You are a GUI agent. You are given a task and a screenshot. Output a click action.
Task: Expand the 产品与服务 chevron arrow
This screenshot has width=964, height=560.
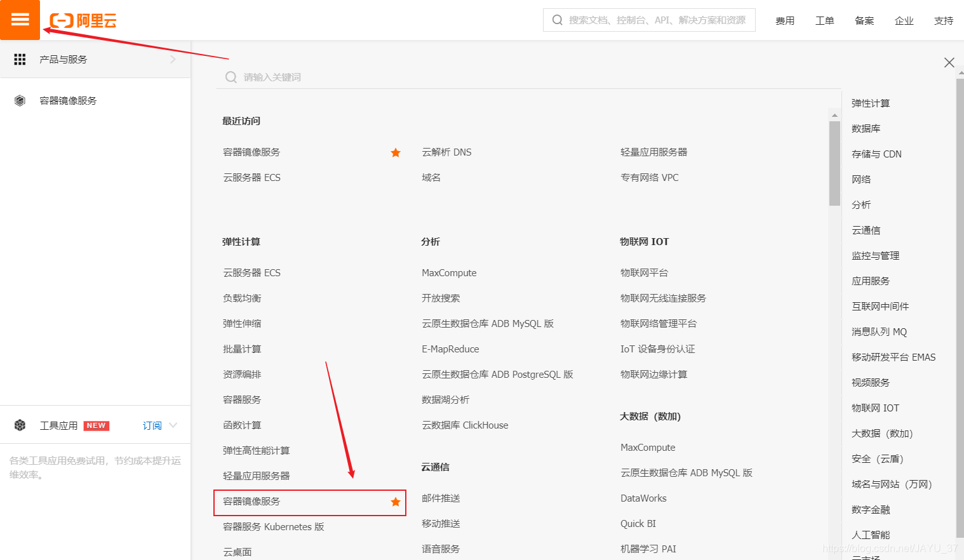tap(173, 59)
